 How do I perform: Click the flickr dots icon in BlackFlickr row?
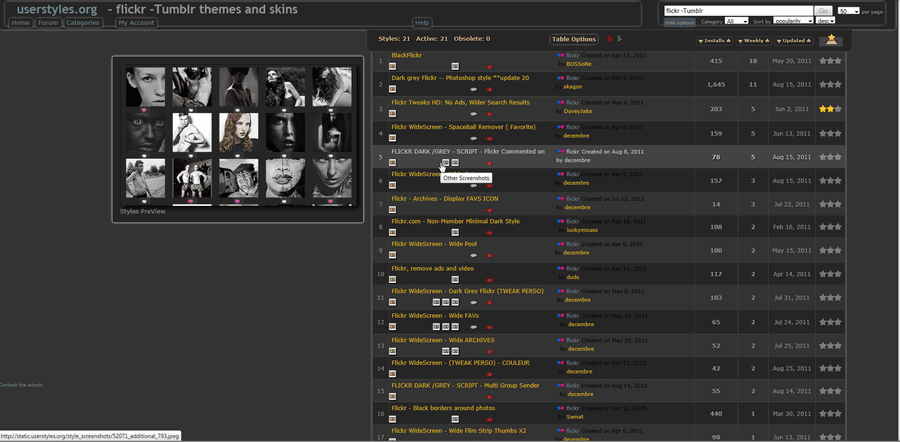[561, 55]
